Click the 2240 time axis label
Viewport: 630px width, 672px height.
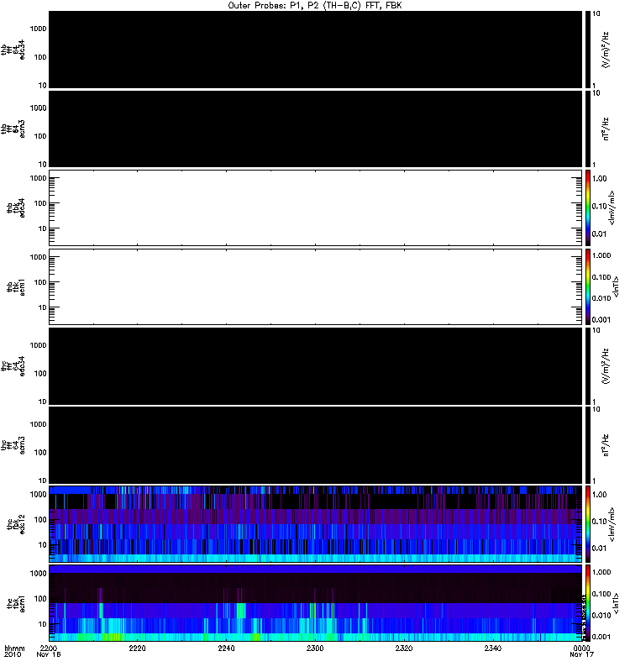pyautogui.click(x=226, y=648)
